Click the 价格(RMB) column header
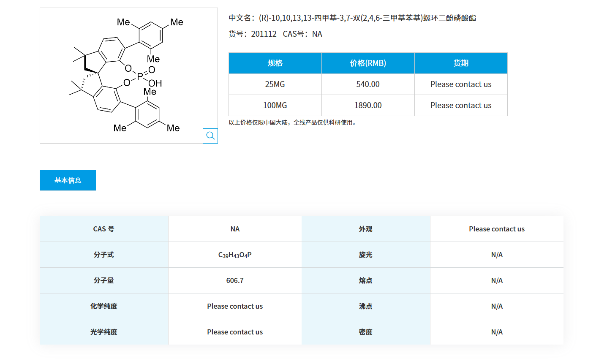The image size is (607, 364). 367,63
